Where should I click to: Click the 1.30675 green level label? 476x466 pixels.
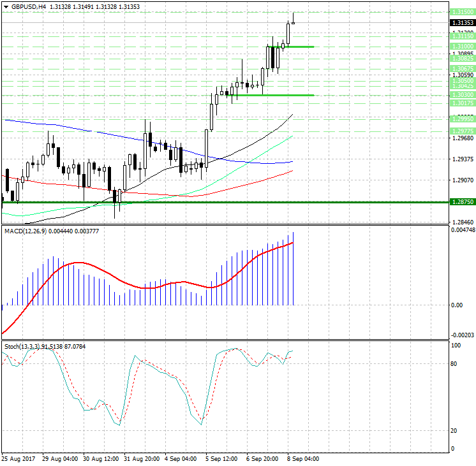coord(463,69)
